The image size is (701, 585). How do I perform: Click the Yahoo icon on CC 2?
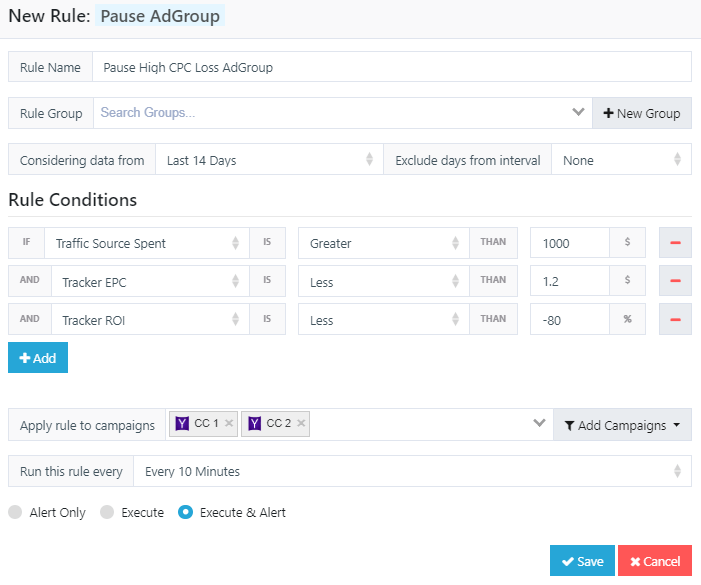tap(254, 423)
